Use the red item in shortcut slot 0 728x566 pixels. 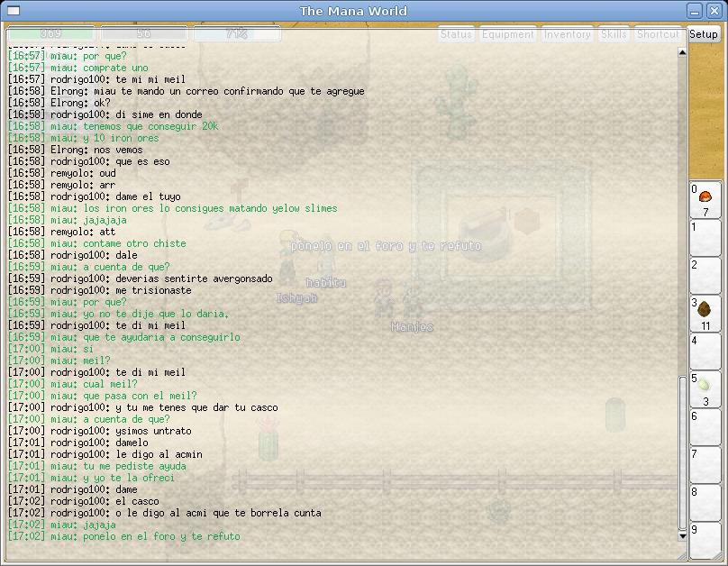coord(705,200)
